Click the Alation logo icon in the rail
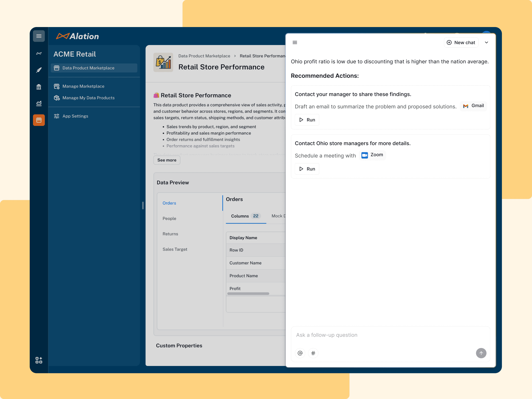Screen dimensions: 532x399 39,53
